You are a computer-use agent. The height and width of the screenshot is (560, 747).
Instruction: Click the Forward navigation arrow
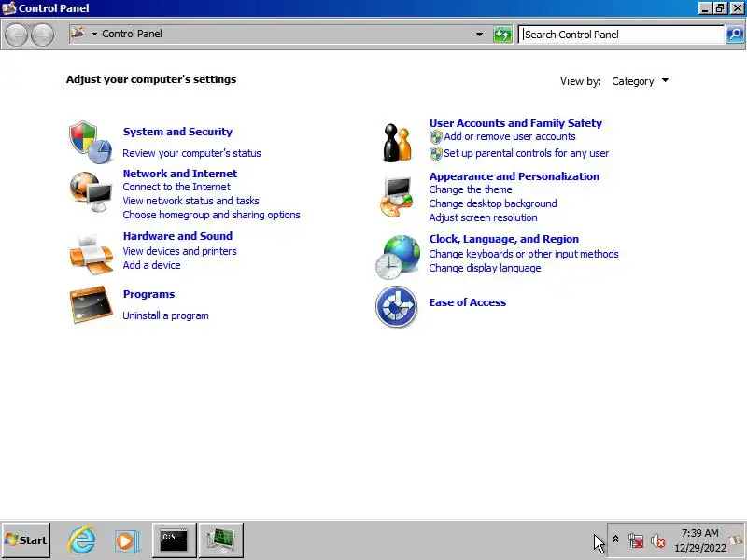click(42, 35)
